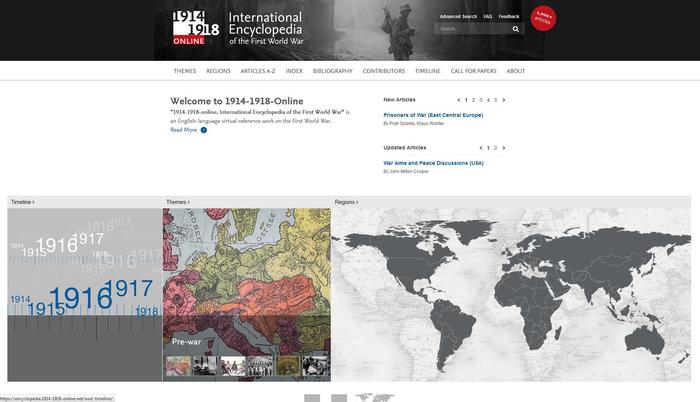This screenshot has height=402, width=700.
Task: Open the CONTRIBUTORS page
Action: [383, 71]
